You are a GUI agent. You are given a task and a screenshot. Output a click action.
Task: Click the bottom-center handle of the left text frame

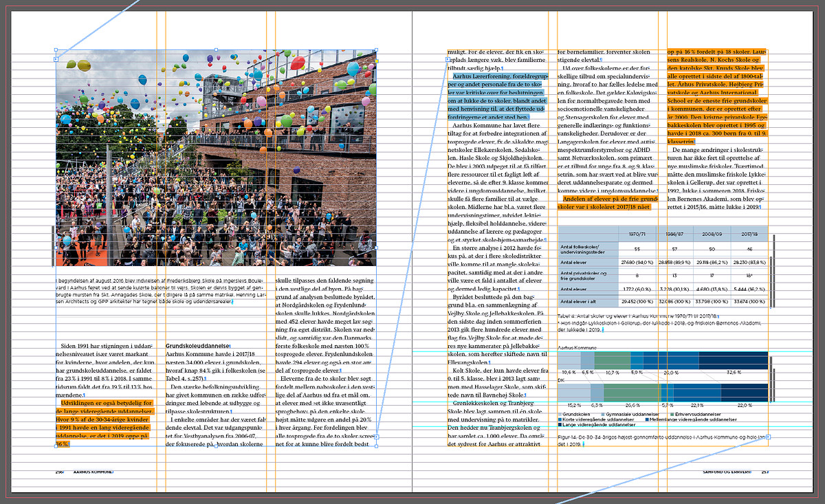(x=216, y=446)
